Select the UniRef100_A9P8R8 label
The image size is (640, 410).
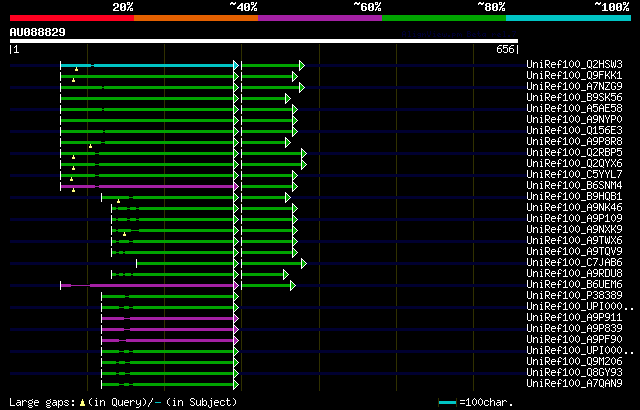click(574, 142)
